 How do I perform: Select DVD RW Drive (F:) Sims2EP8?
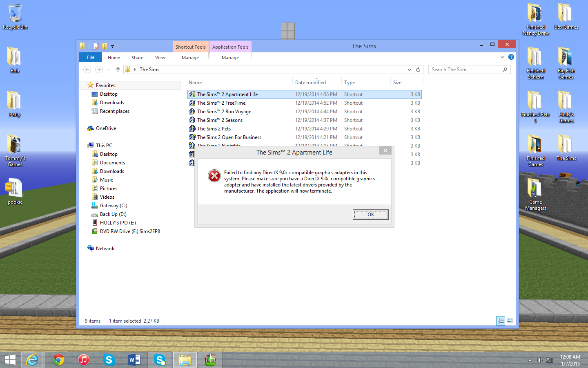(130, 231)
